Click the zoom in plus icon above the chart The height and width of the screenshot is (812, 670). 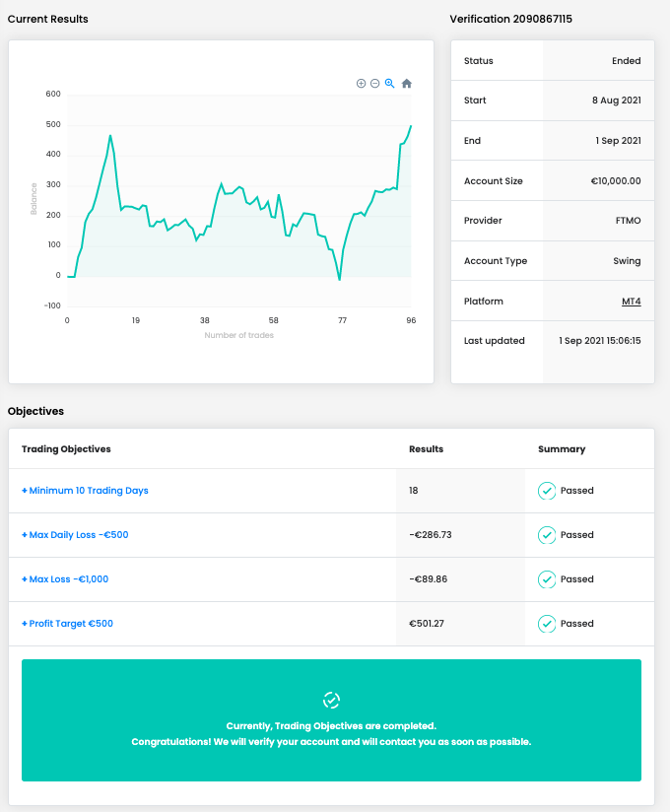point(361,84)
